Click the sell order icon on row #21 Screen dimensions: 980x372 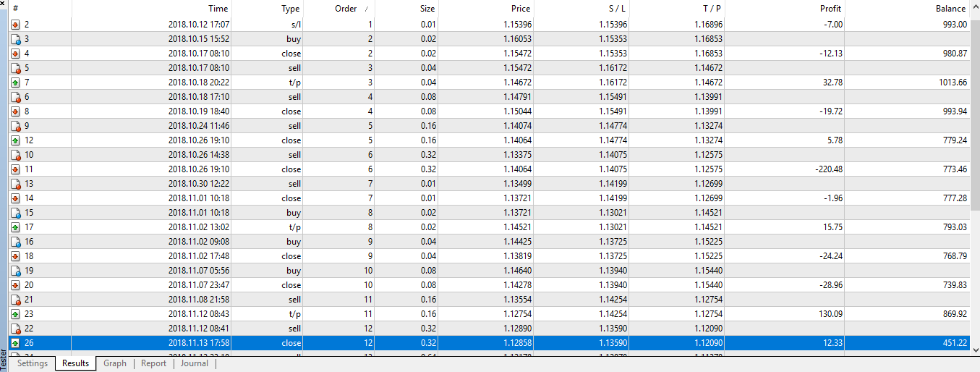coord(16,300)
